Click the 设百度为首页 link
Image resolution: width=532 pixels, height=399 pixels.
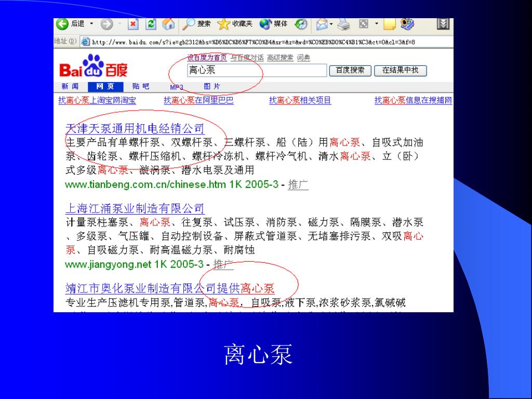pyautogui.click(x=207, y=58)
